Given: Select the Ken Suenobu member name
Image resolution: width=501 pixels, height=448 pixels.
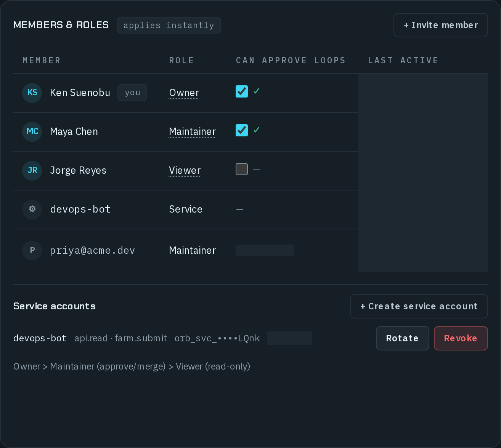Looking at the screenshot, I should 80,93.
